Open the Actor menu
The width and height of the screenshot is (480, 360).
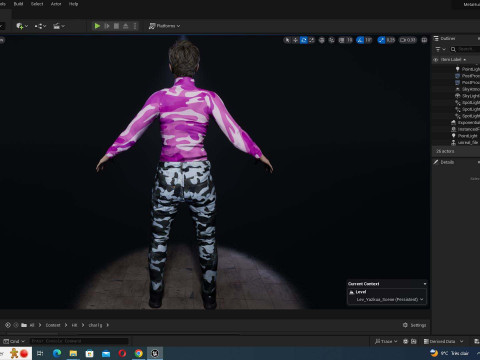click(56, 4)
